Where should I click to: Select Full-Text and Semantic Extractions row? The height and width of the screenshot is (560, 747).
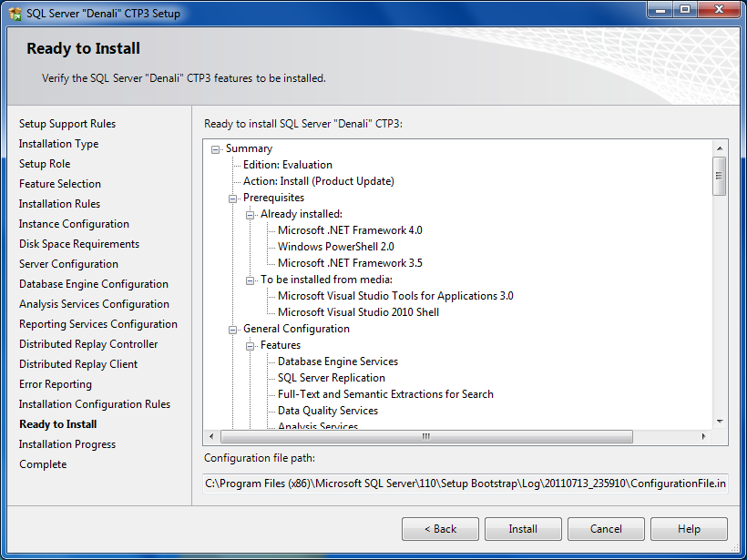[385, 394]
